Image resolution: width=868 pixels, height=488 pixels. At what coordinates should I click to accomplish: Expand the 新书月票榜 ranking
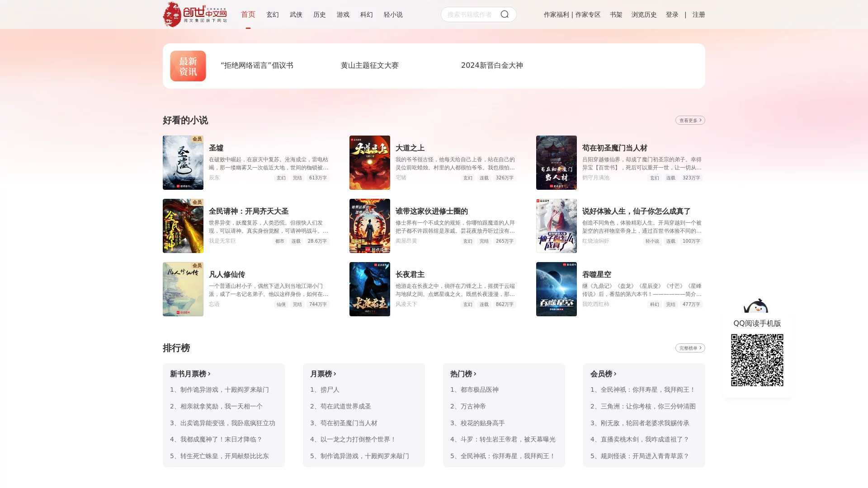(x=190, y=374)
